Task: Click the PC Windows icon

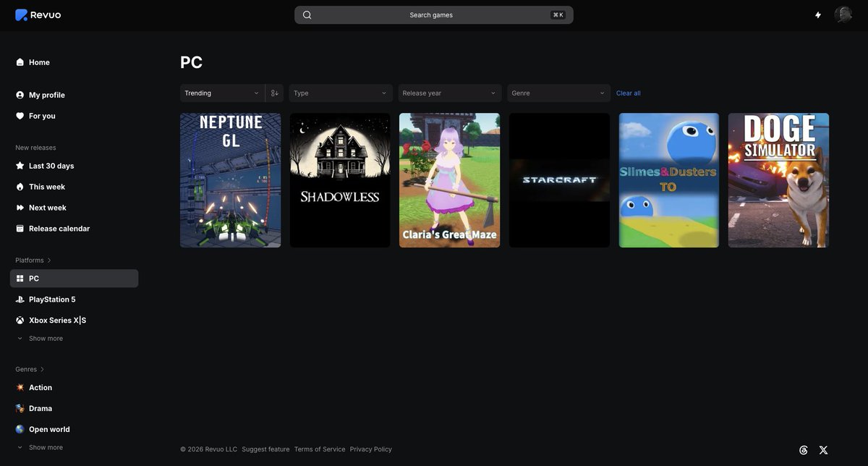Action: [20, 279]
